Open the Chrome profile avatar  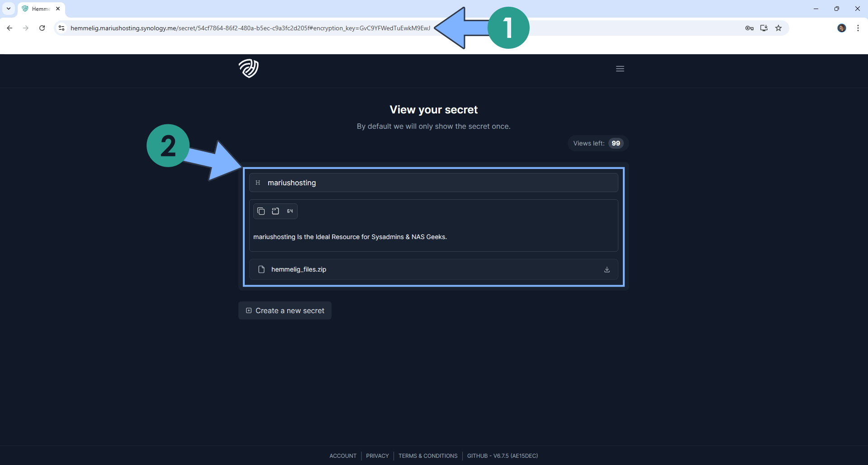842,28
